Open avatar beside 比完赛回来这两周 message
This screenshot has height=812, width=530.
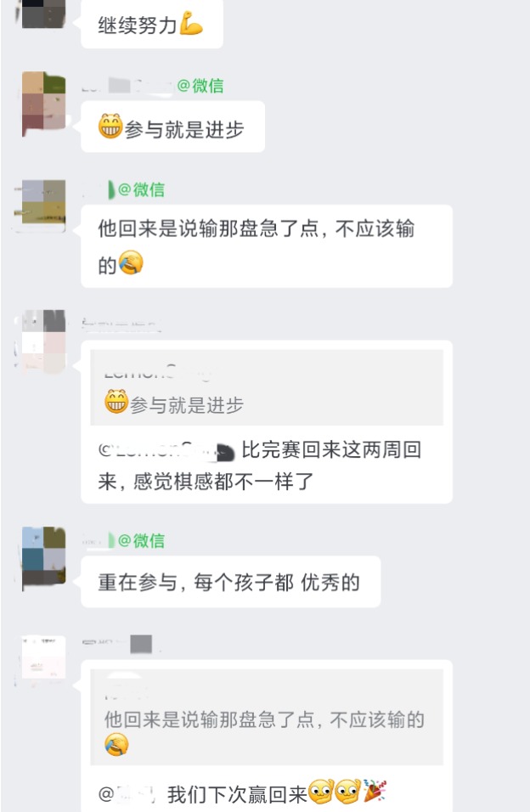(x=43, y=341)
